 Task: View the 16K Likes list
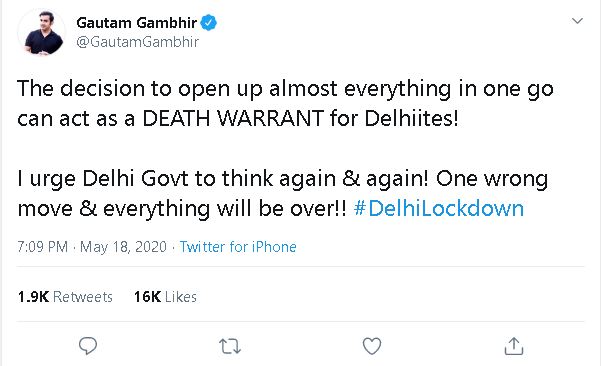165,296
